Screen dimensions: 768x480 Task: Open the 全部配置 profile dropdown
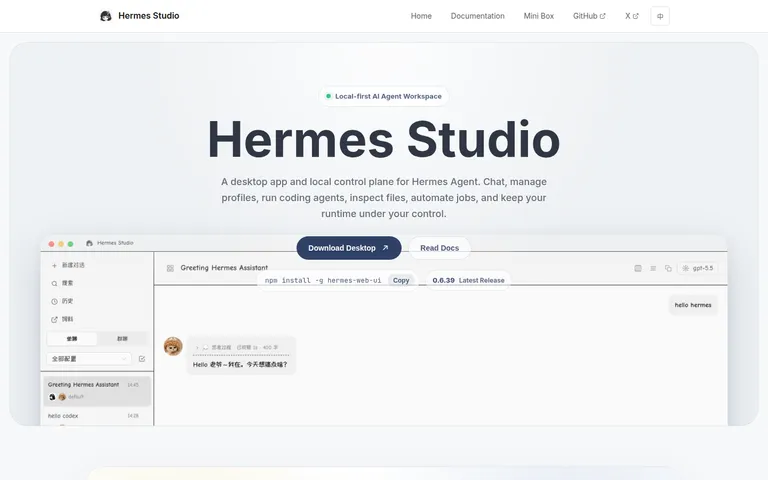point(89,359)
